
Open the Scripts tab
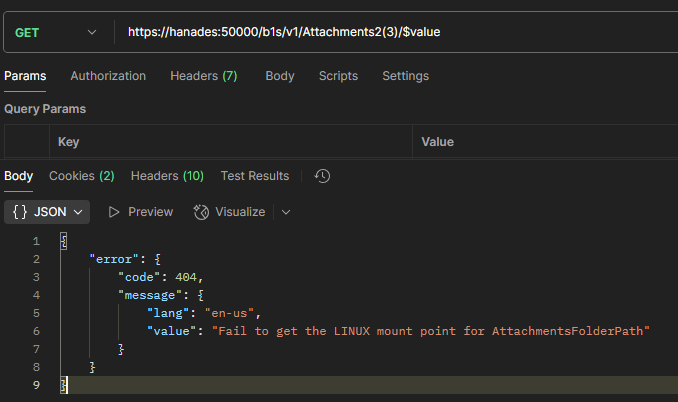coord(338,76)
